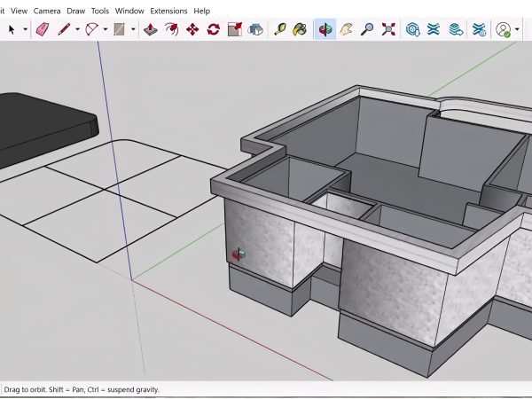Select the Eraser tool
The height and width of the screenshot is (399, 532).
(x=43, y=29)
